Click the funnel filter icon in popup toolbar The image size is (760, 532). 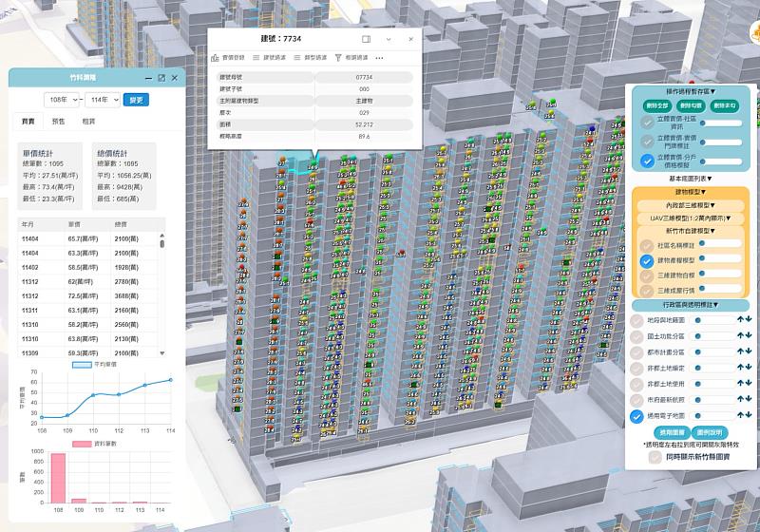pyautogui.click(x=337, y=58)
